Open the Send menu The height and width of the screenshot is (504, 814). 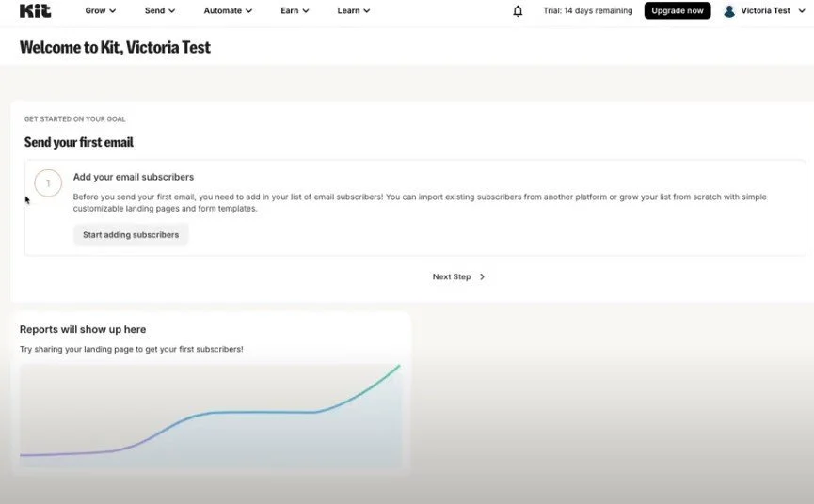160,11
